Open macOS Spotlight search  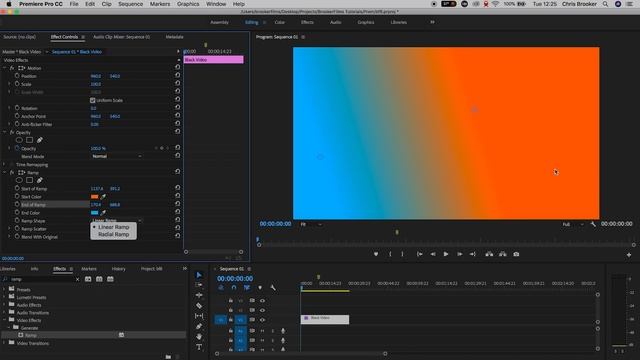pyautogui.click(x=605, y=4)
